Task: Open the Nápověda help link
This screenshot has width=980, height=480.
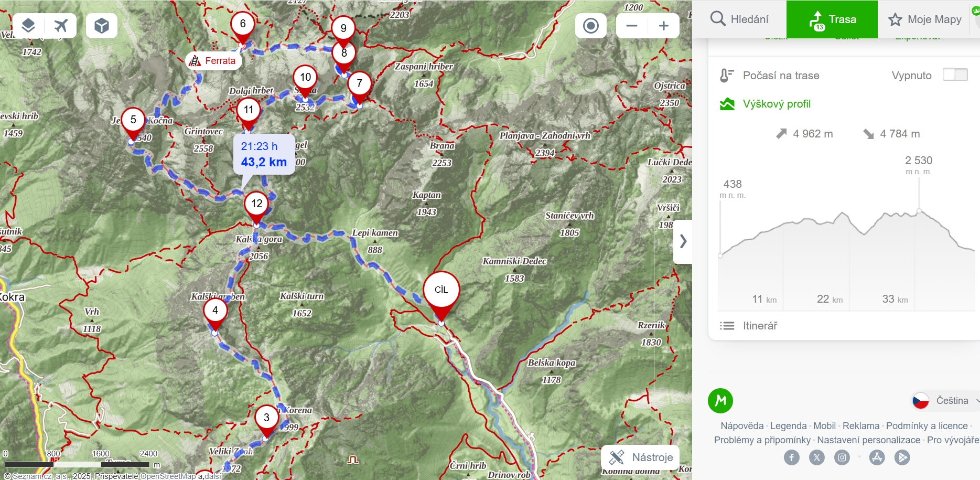Action: pyautogui.click(x=741, y=426)
